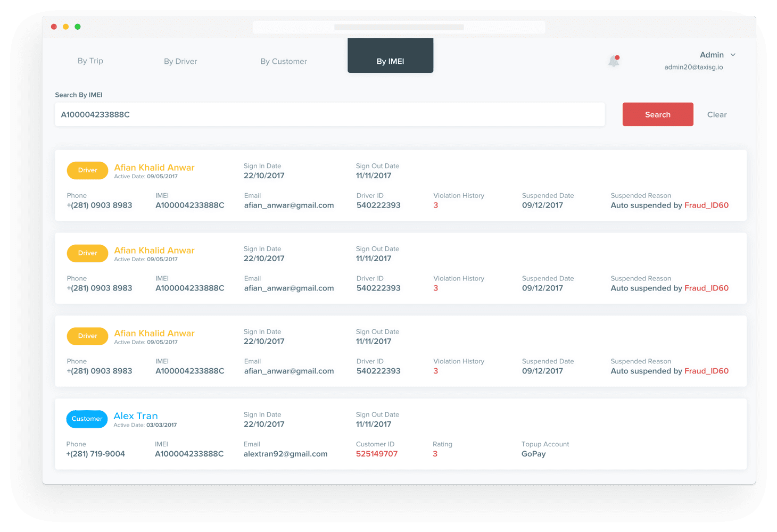The image size is (777, 532).
Task: Click the Topup Account label
Action: [545, 444]
